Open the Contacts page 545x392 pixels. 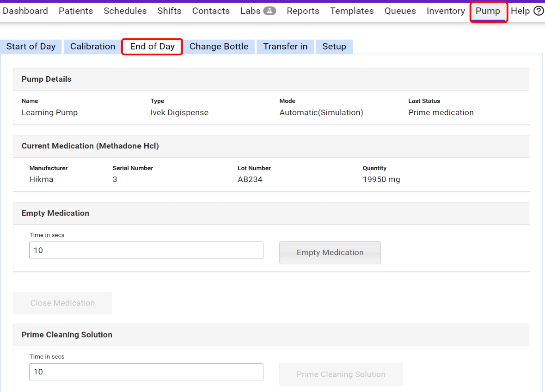coord(211,11)
